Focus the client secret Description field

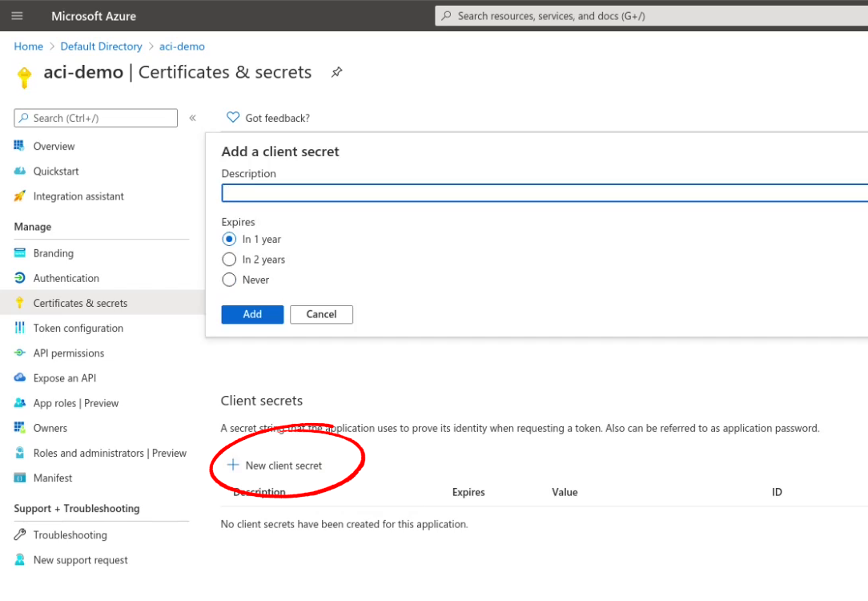point(545,193)
